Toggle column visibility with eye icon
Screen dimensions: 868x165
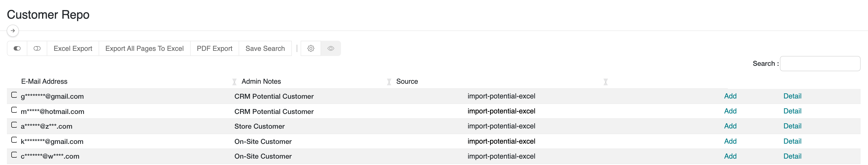click(x=331, y=48)
